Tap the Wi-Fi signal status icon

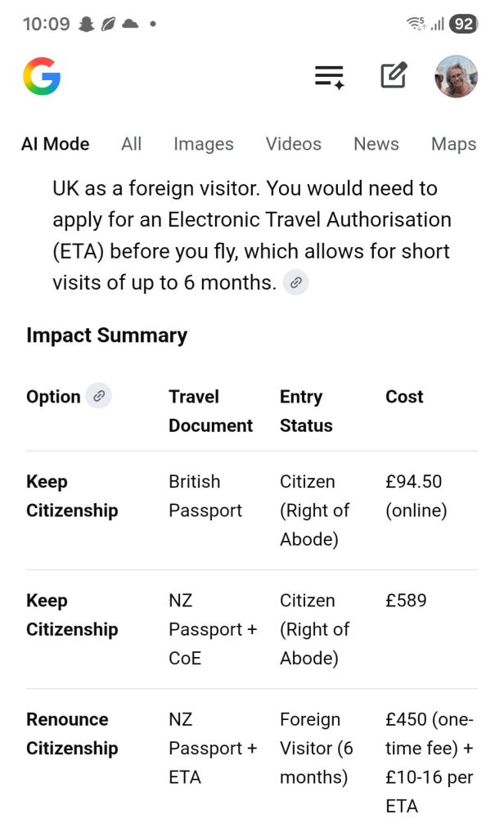tap(416, 25)
